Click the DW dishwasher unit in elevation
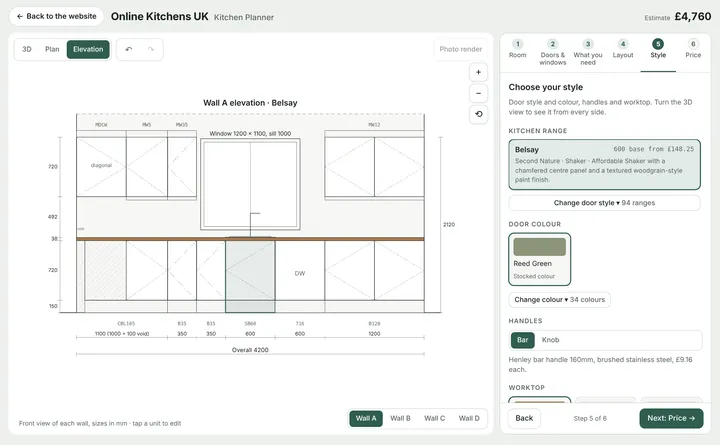Viewport: 720px width, 445px height. pyautogui.click(x=300, y=270)
